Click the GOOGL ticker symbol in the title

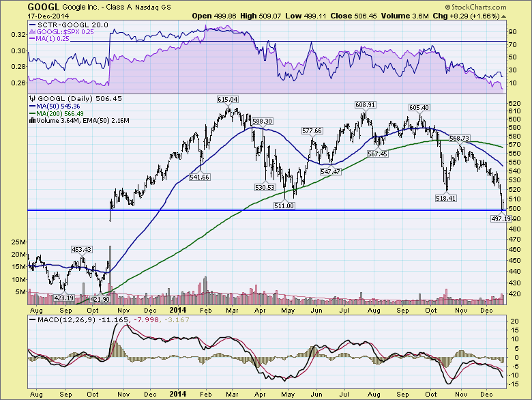pos(44,7)
